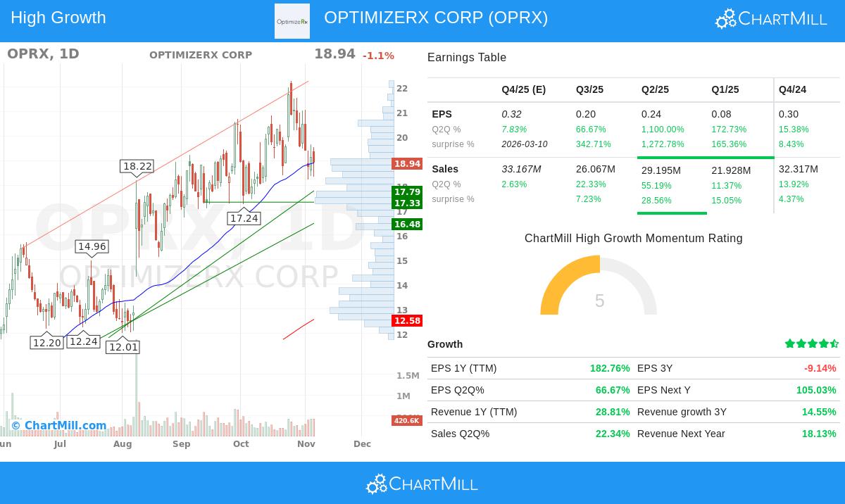This screenshot has height=504, width=845.
Task: Select the High Growth header label
Action: click(58, 18)
